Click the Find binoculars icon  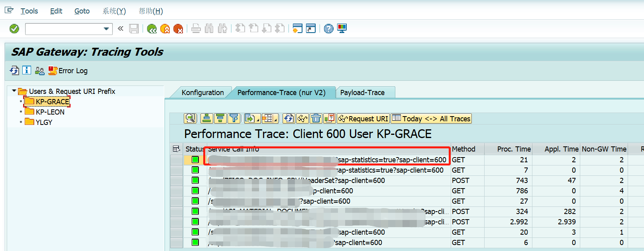209,29
